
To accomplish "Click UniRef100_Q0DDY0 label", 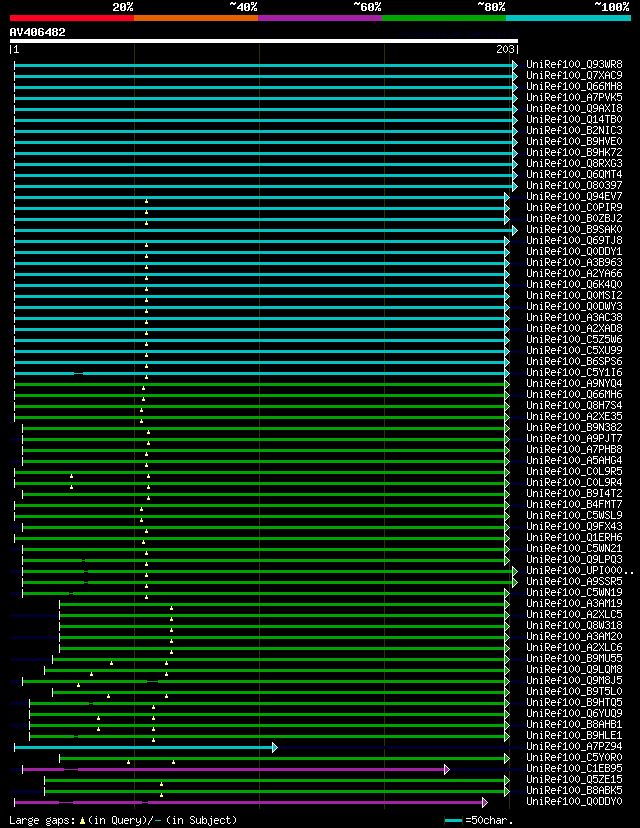I will (x=574, y=802).
